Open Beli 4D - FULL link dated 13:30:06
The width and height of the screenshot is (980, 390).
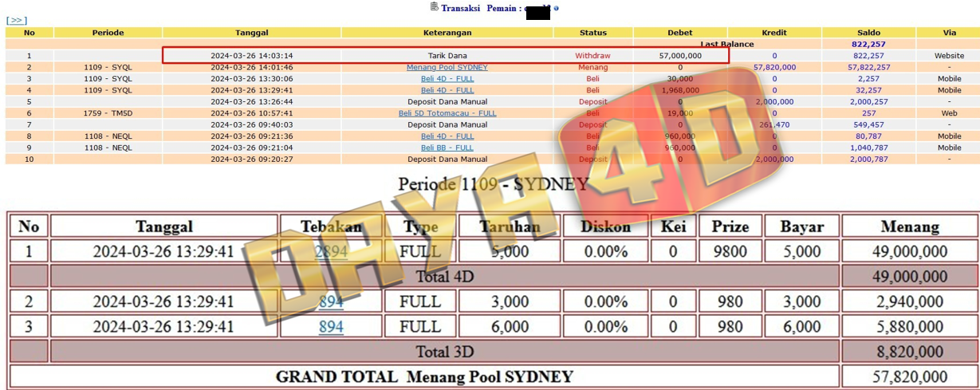click(447, 79)
